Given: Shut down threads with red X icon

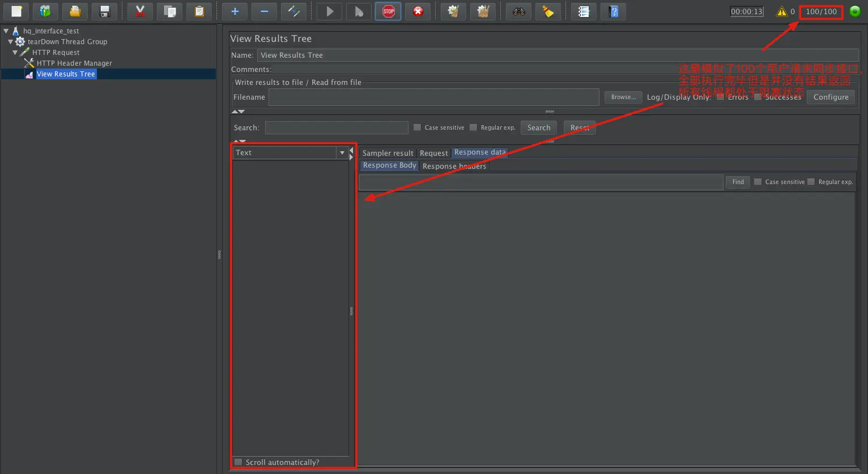Looking at the screenshot, I should (418, 11).
